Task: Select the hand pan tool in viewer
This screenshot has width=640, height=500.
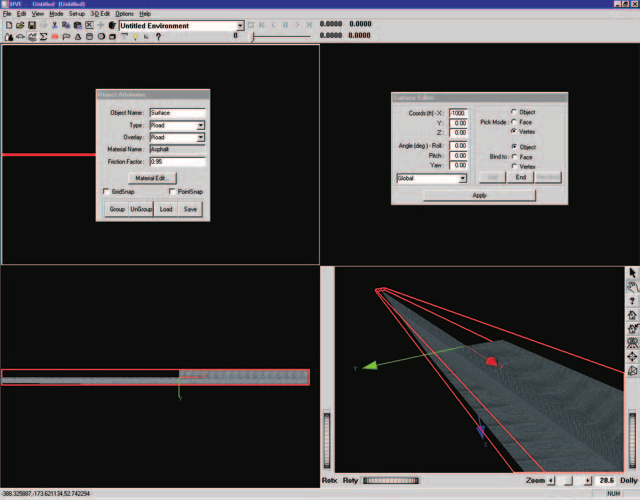Action: pyautogui.click(x=632, y=287)
